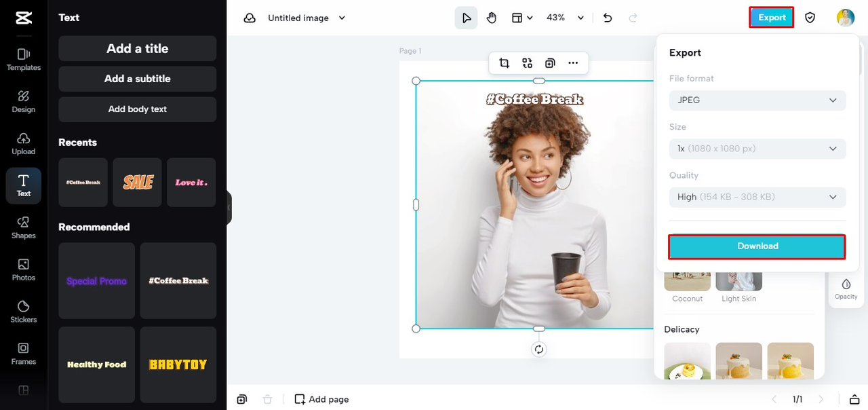Select Healthy Food text preset
Viewport: 868px width, 410px height.
97,365
